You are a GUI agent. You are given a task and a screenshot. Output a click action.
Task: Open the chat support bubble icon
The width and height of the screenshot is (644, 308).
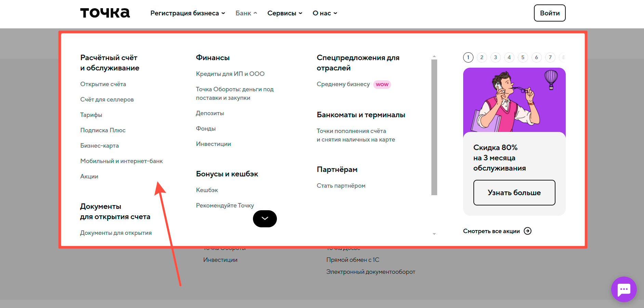click(624, 289)
